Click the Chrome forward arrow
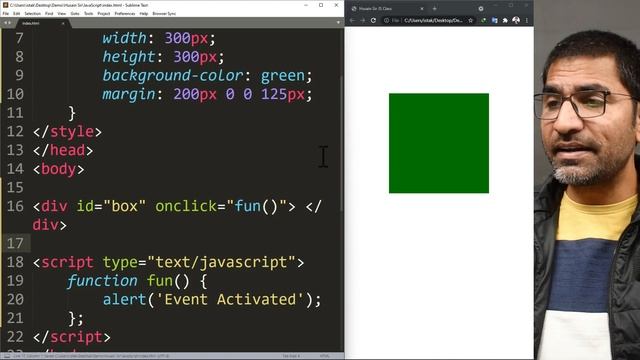 362,20
